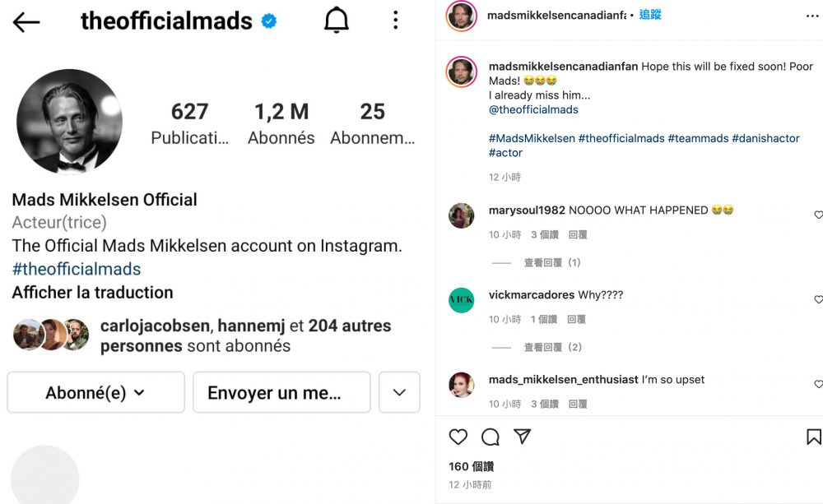Go back using the left arrow
The height and width of the screenshot is (504, 823).
[26, 22]
